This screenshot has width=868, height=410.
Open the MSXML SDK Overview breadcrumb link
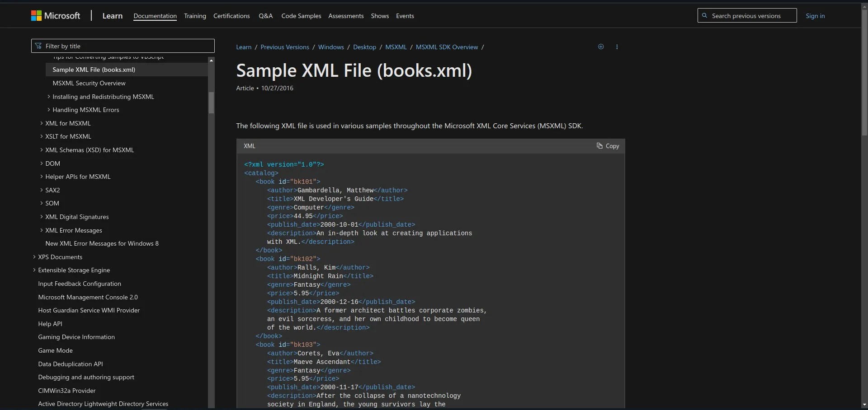coord(447,47)
